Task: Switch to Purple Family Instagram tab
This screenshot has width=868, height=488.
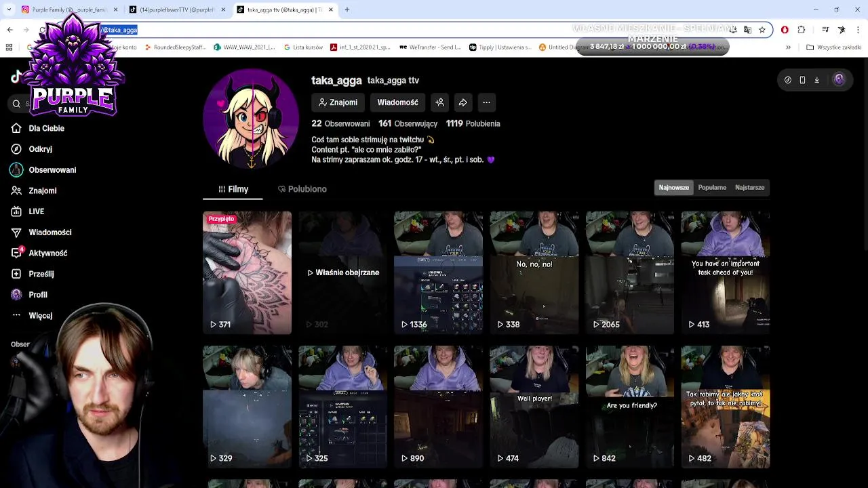Action: (68, 9)
